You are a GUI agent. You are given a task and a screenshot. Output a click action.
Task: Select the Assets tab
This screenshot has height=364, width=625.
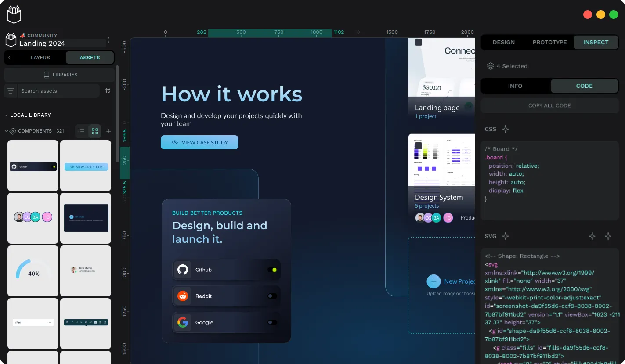90,58
